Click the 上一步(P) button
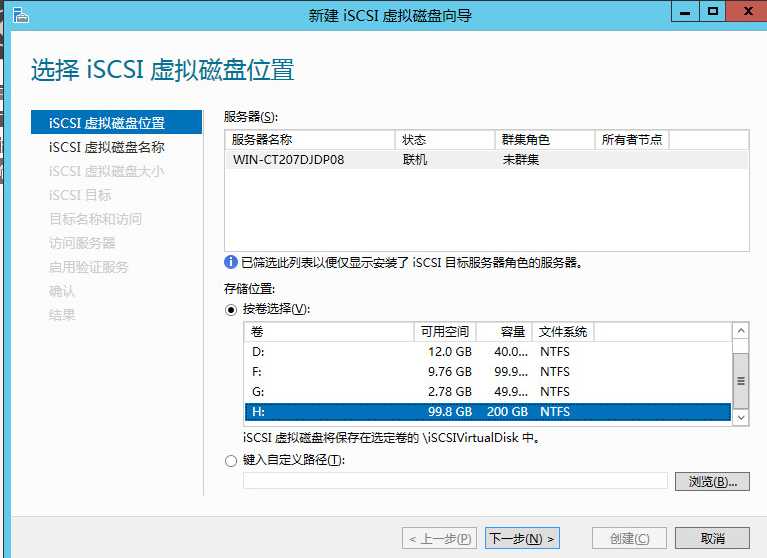The height and width of the screenshot is (558, 767). click(439, 538)
